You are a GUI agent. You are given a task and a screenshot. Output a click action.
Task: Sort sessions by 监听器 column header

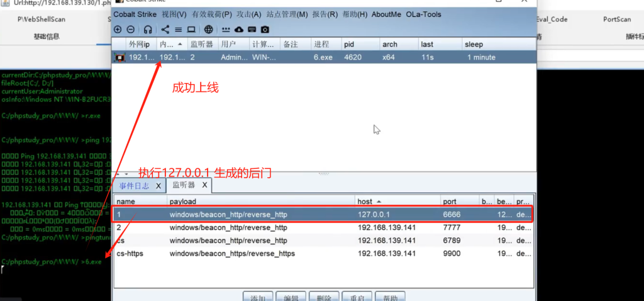203,44
